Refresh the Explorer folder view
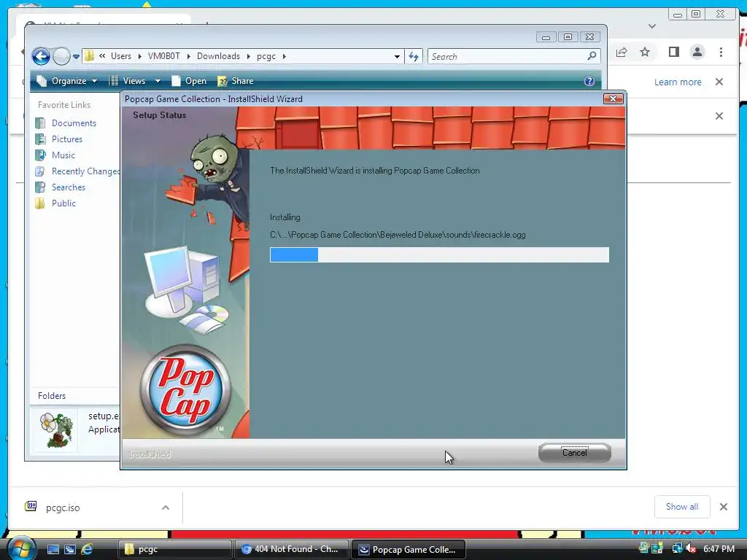The height and width of the screenshot is (560, 747). coord(414,57)
